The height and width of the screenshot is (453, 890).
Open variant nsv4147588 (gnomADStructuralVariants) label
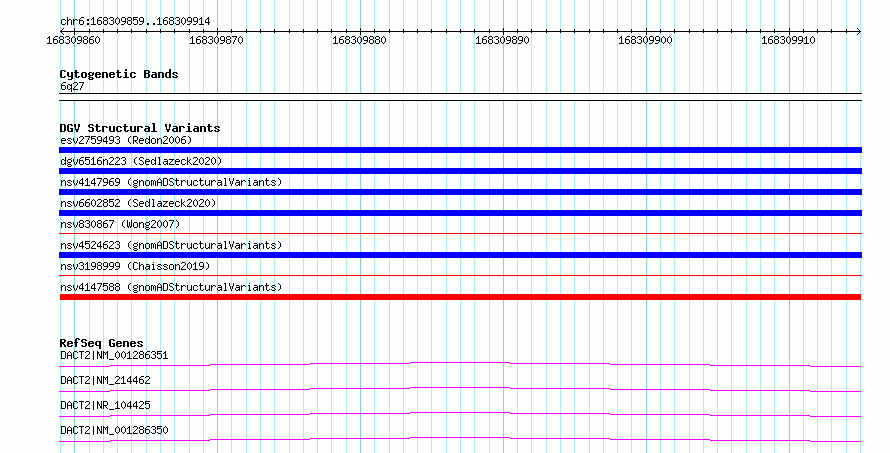[171, 287]
